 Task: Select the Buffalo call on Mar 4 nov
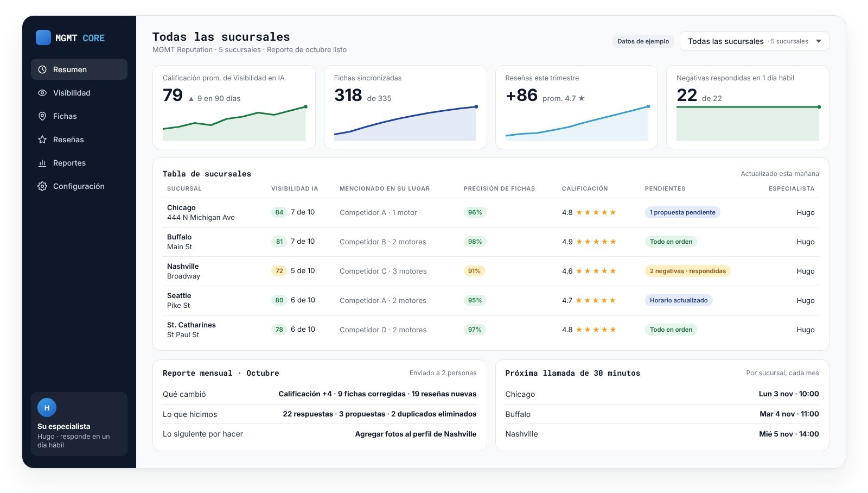click(x=662, y=414)
